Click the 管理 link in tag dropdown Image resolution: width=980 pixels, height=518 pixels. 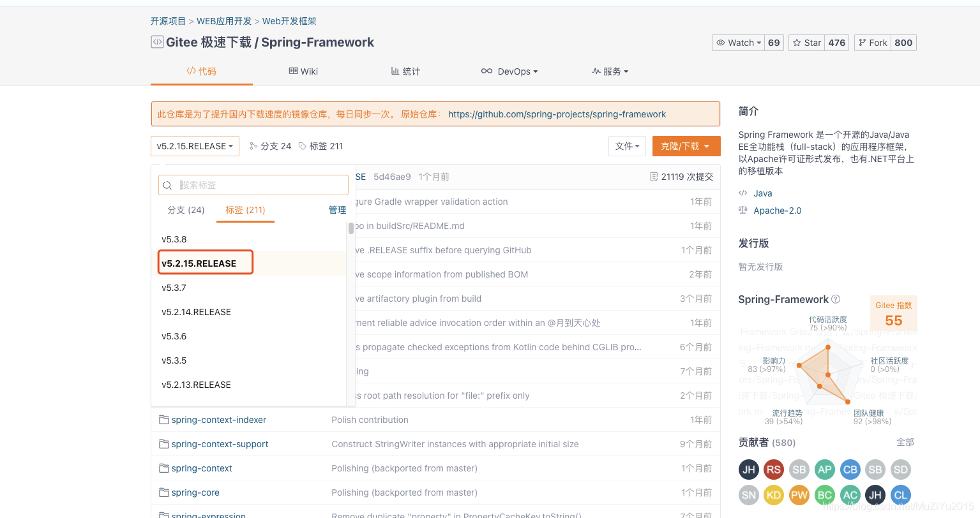click(337, 210)
